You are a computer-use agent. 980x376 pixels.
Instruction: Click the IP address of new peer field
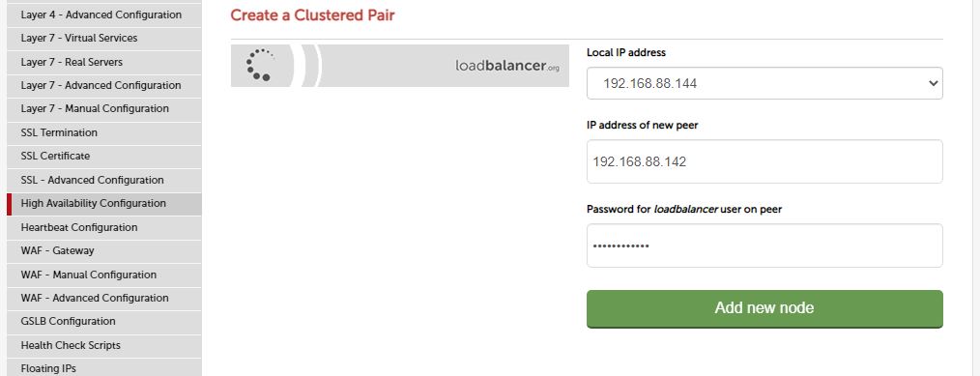pyautogui.click(x=764, y=161)
